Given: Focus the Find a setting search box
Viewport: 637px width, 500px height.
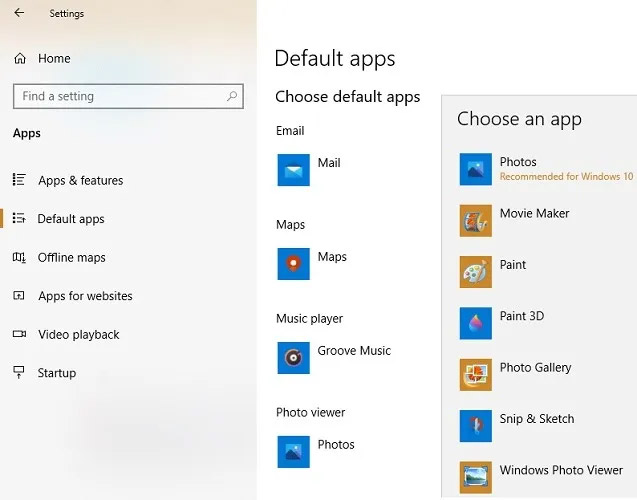Looking at the screenshot, I should 128,96.
